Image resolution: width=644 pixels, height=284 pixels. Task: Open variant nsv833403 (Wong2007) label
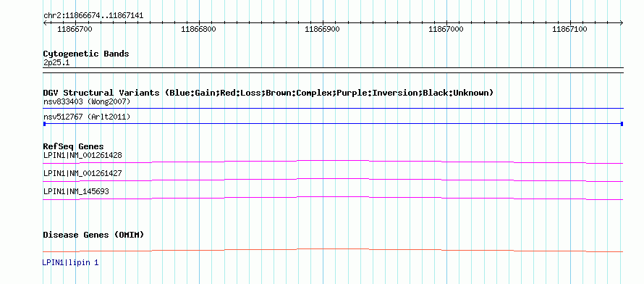click(x=87, y=101)
